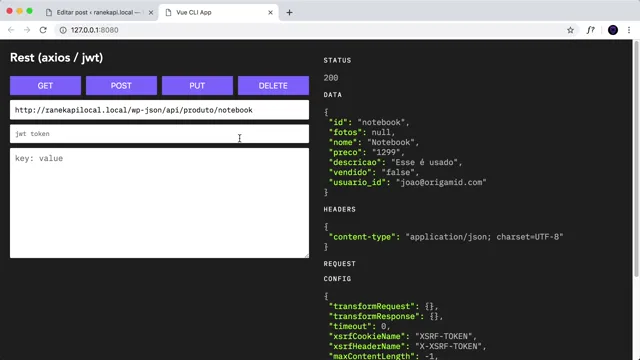Screen dimensions: 640x360
Task: Select the "transformRequest" config line
Action: (x=384, y=307)
